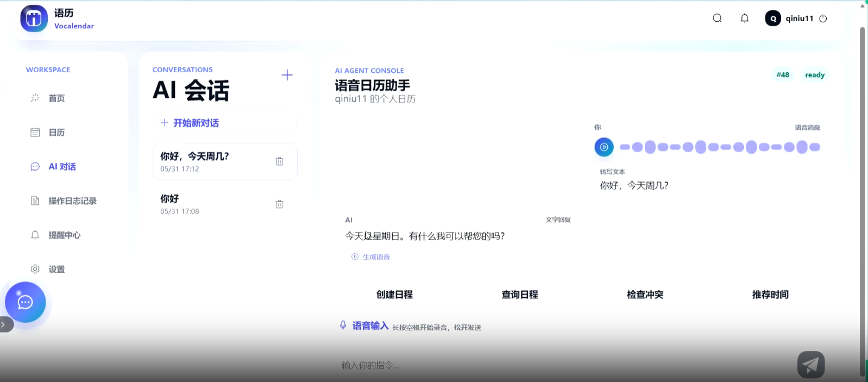Image resolution: width=868 pixels, height=382 pixels.
Task: Click the #48 badge
Action: (x=783, y=75)
